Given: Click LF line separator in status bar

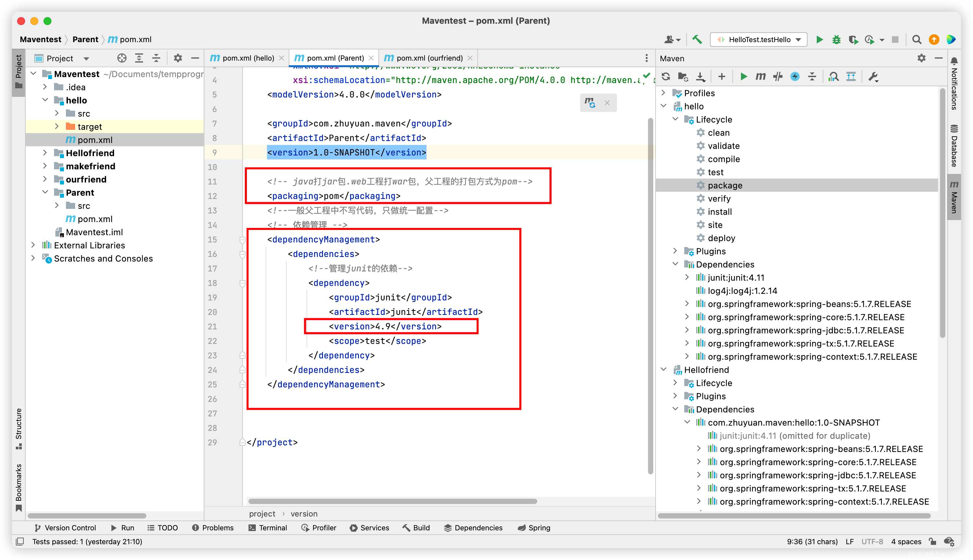Looking at the screenshot, I should [850, 542].
